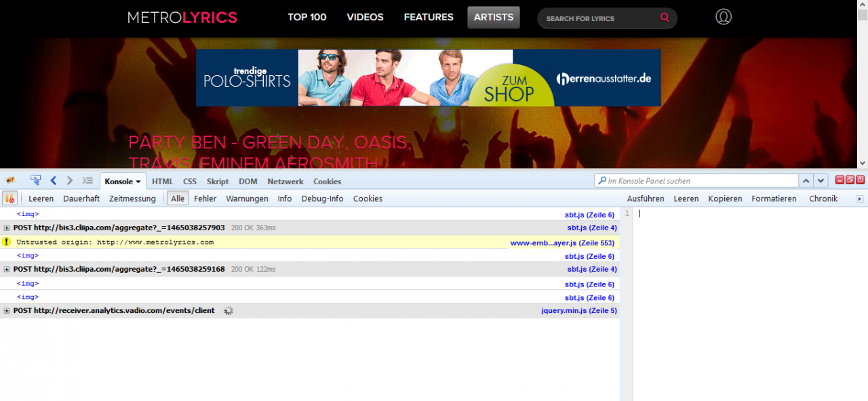Enable the Alle console filter
This screenshot has height=401, width=868.
tap(178, 198)
